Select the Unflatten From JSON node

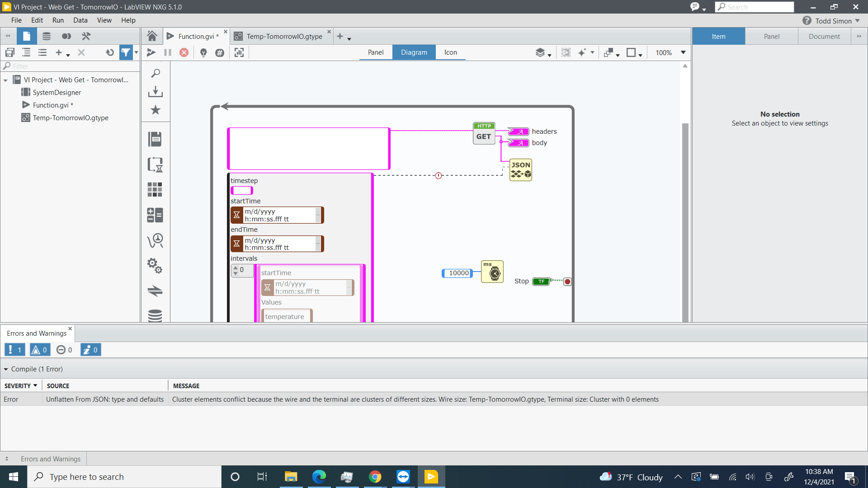[521, 170]
